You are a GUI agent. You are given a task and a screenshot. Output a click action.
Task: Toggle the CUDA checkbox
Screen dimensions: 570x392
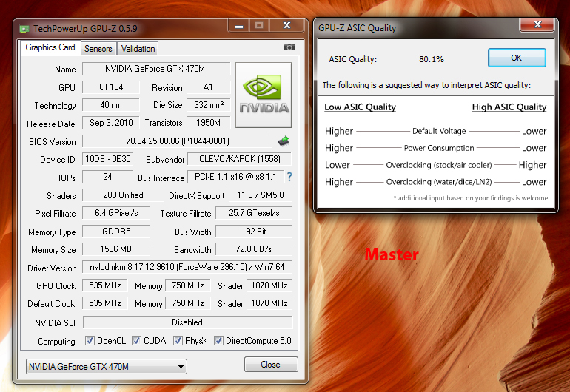tap(136, 341)
